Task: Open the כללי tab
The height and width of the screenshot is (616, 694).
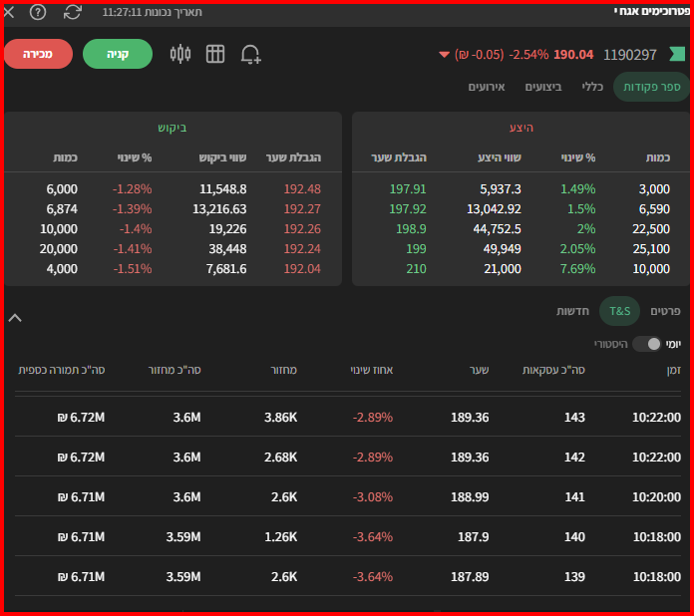Action: click(592, 87)
